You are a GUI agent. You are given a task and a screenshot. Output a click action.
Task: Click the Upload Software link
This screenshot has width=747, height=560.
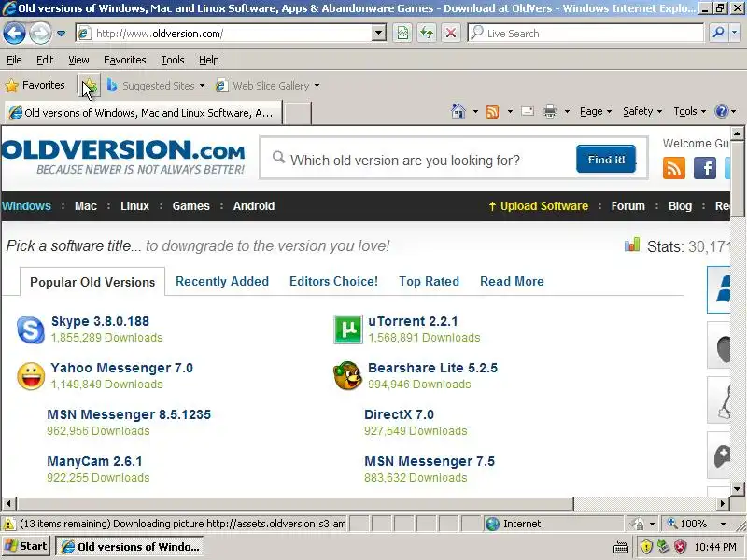(x=539, y=206)
